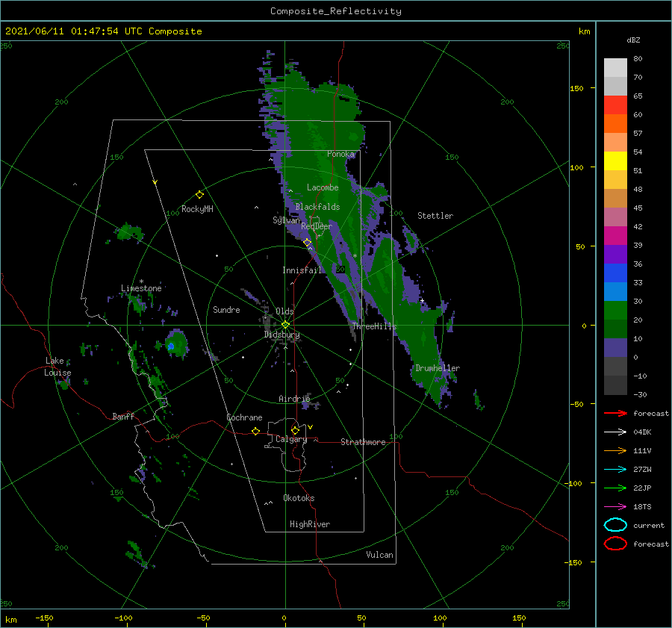Image resolution: width=672 pixels, height=628 pixels.
Task: Select the Lake Louise map label
Action: pyautogui.click(x=57, y=367)
